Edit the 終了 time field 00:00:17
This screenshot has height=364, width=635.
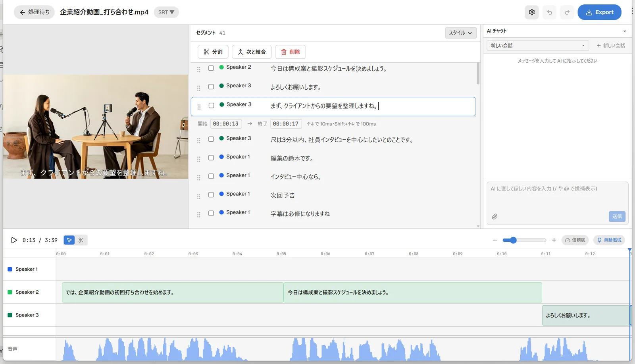(286, 124)
